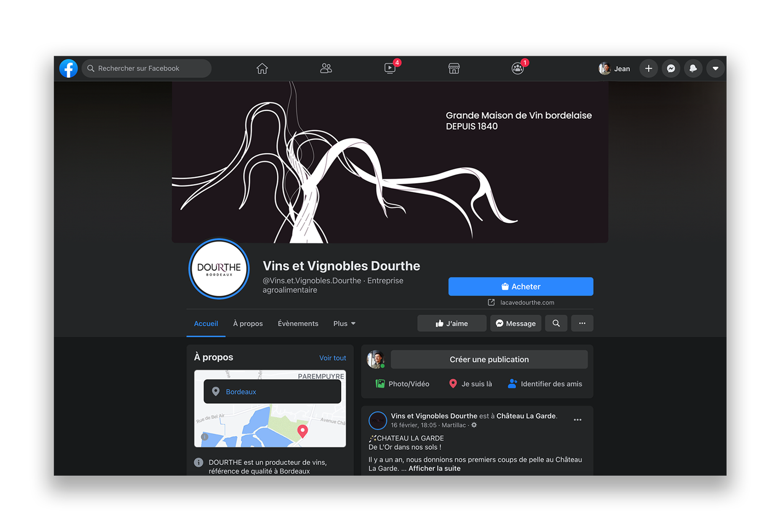Like the page with J'aime button
The height and width of the screenshot is (532, 780).
tap(452, 324)
